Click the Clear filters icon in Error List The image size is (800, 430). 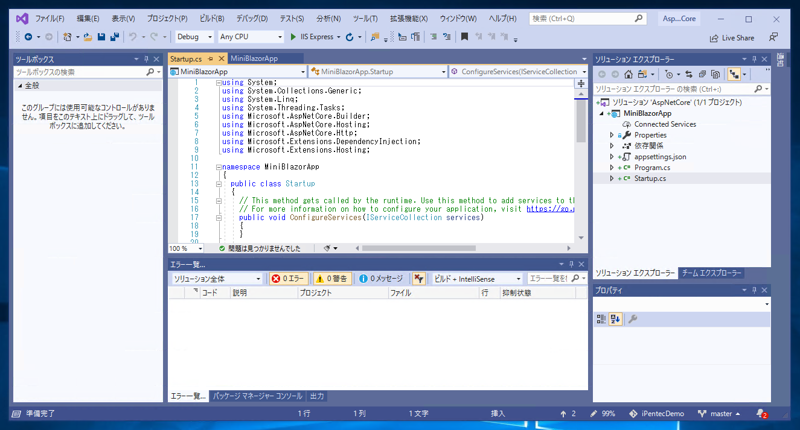[419, 279]
